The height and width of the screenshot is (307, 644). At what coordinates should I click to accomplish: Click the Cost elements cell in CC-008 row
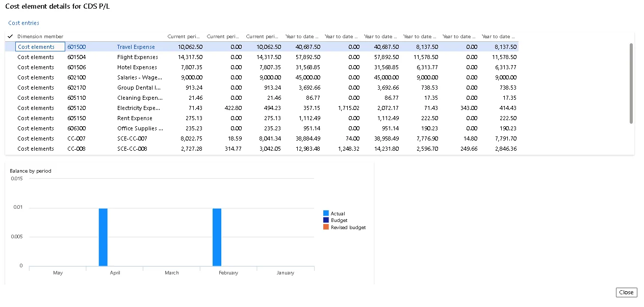[x=36, y=149]
